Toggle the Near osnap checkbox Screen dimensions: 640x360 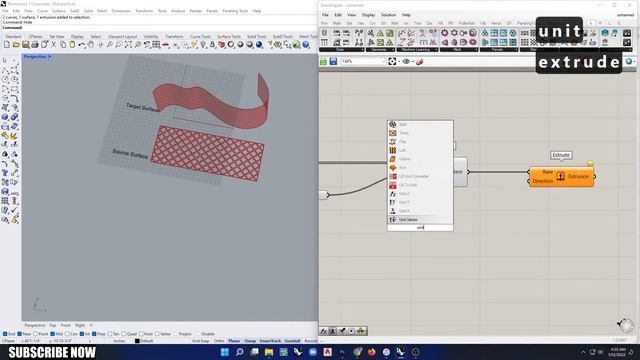[x=19, y=334]
